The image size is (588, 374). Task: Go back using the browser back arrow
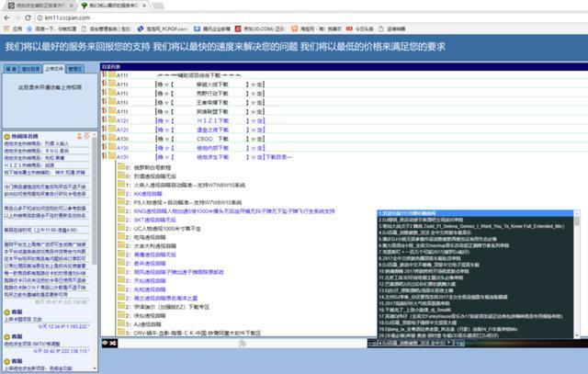(x=6, y=17)
